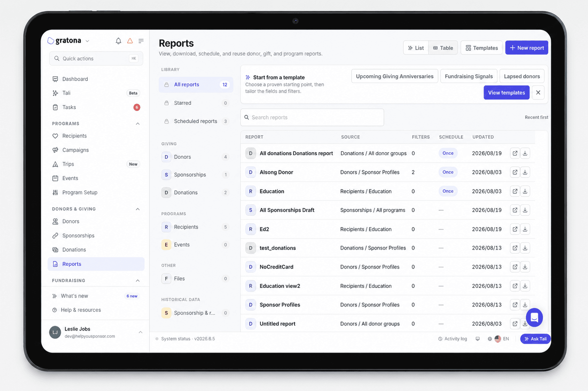Open the chat support bubble
The image size is (588, 391).
(534, 318)
